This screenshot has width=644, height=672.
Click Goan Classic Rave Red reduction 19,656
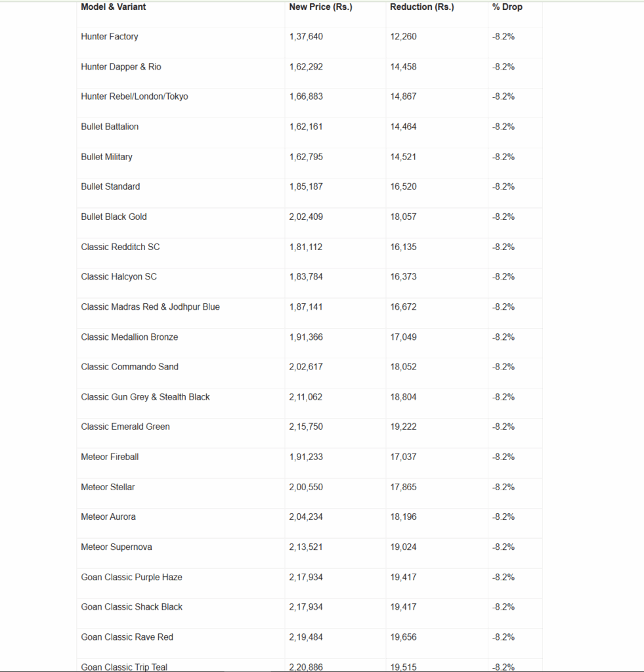(403, 637)
